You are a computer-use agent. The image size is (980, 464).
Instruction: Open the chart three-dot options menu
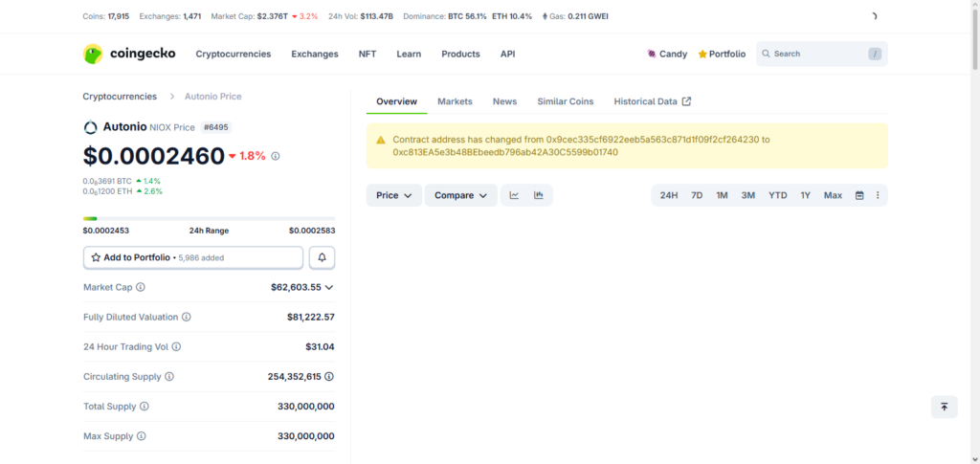[878, 195]
